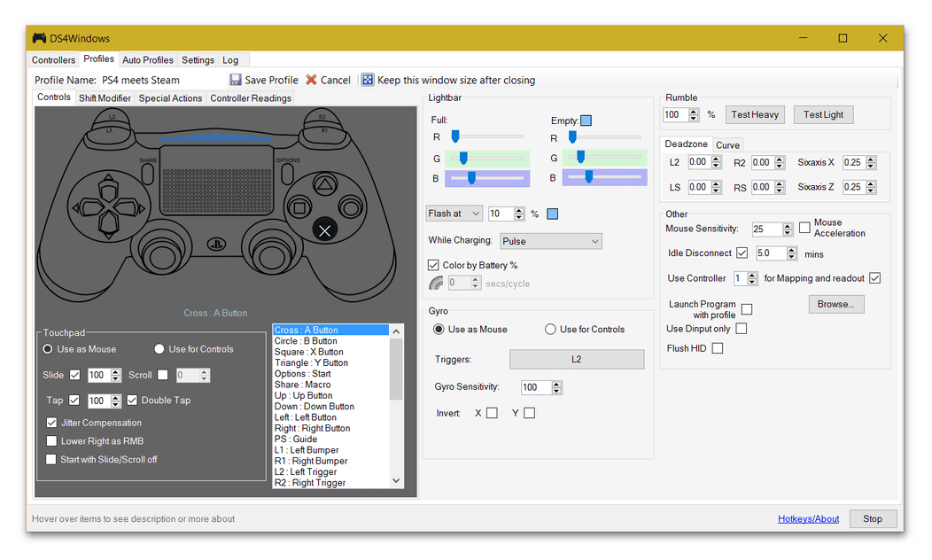
Task: Disable Color by Battery % checkbox
Action: [433, 265]
